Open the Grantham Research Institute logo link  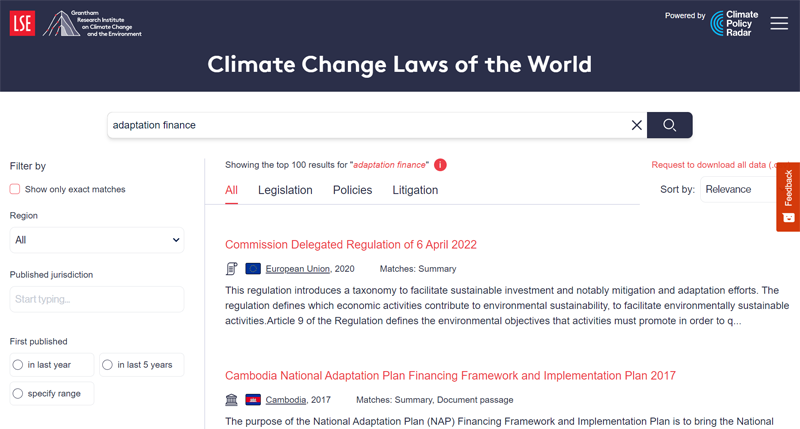pyautogui.click(x=92, y=24)
